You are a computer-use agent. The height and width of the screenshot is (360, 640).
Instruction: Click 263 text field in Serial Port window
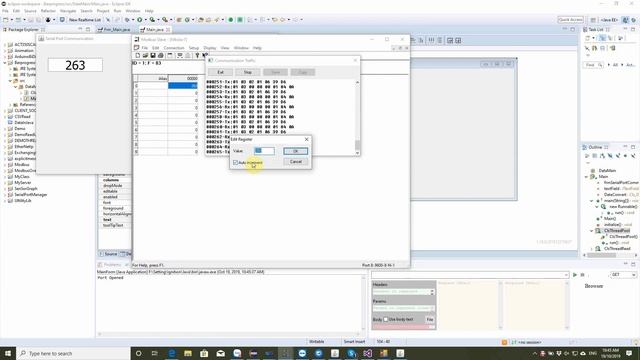coord(75,65)
